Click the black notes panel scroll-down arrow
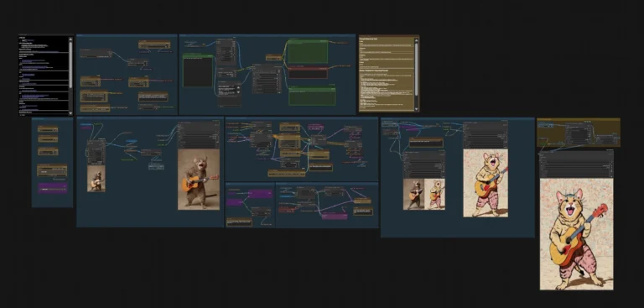The width and height of the screenshot is (644, 308). click(70, 112)
